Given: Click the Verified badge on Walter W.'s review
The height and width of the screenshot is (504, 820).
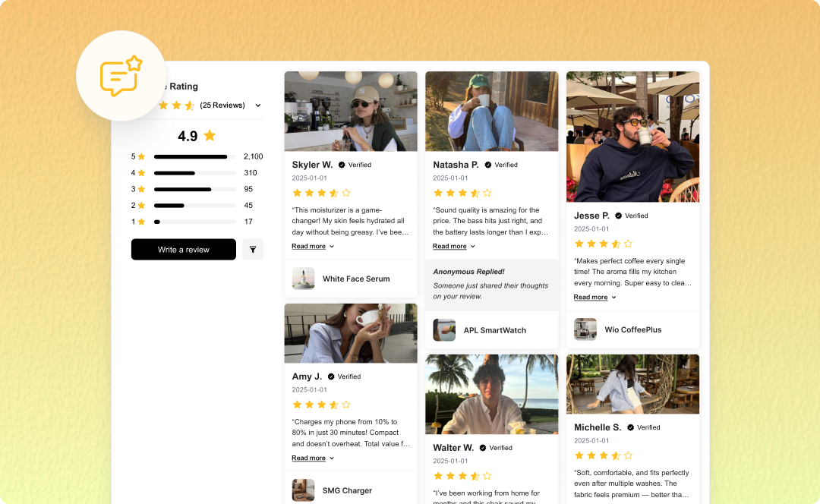Looking at the screenshot, I should click(x=483, y=447).
